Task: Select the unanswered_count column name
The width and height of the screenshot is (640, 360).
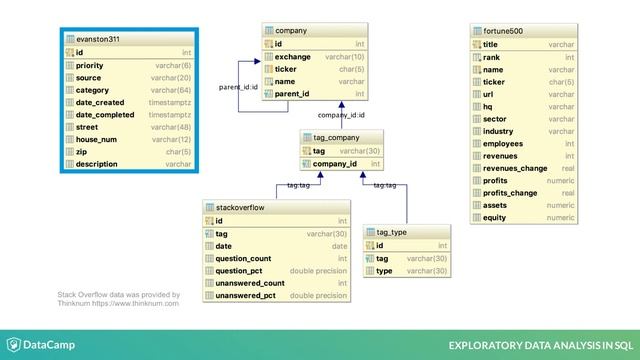Action: pyautogui.click(x=250, y=283)
